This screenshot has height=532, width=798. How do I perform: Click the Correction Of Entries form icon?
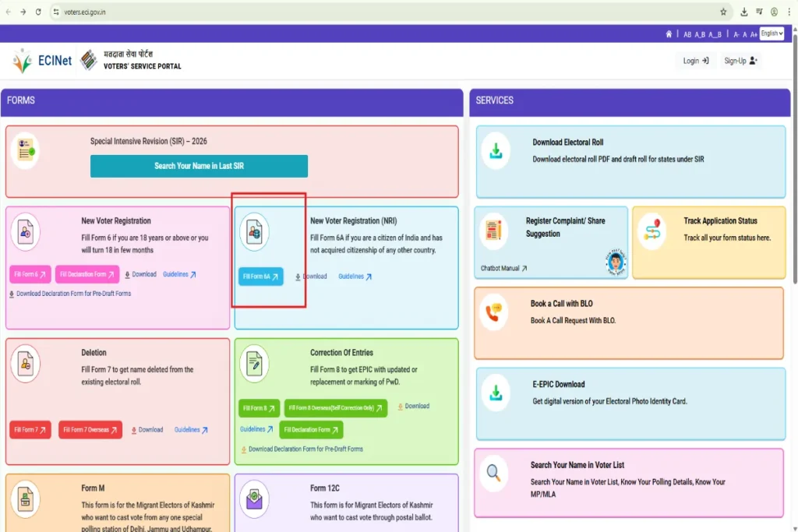[254, 363]
